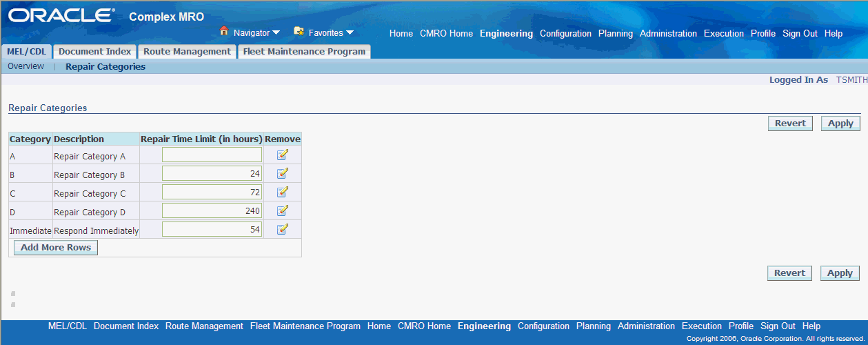The width and height of the screenshot is (868, 345).
Task: Click the Administration footer link
Action: click(646, 326)
